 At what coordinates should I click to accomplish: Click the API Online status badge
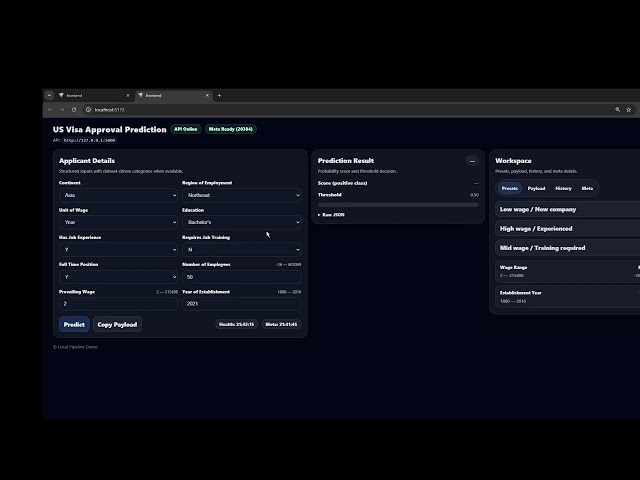pyautogui.click(x=185, y=129)
